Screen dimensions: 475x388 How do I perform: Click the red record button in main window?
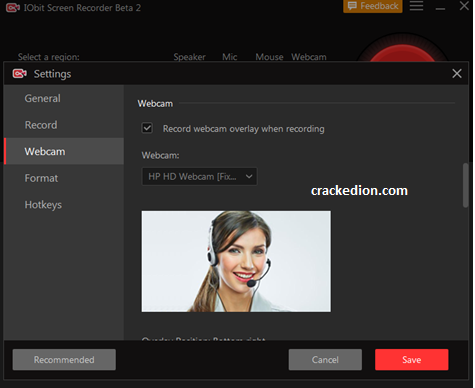pyautogui.click(x=403, y=53)
